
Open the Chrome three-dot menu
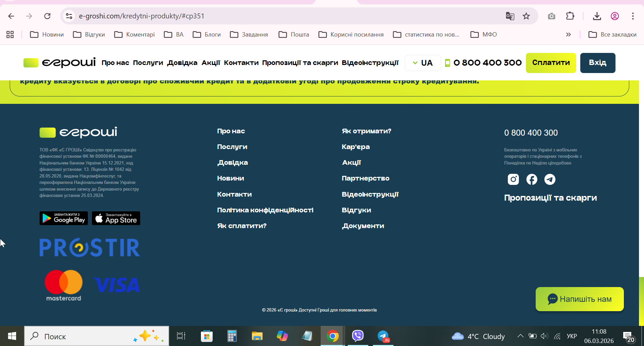coord(633,16)
